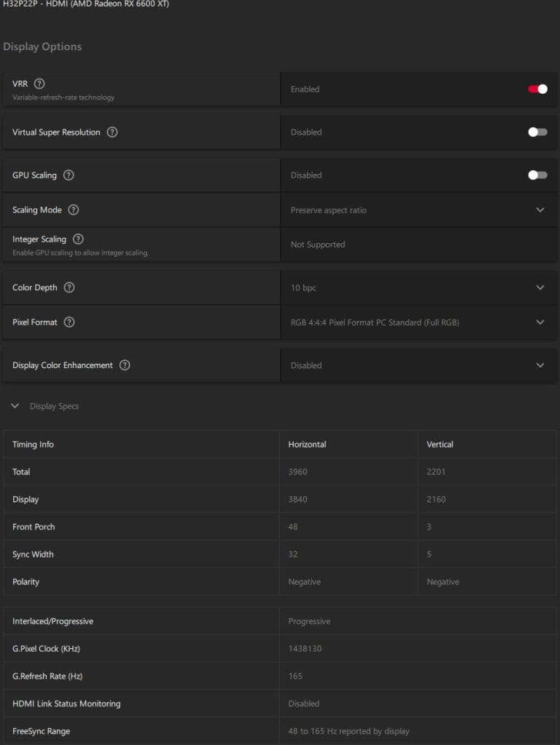The height and width of the screenshot is (745, 560).
Task: Open the Pixel Format dropdown
Action: tap(540, 322)
